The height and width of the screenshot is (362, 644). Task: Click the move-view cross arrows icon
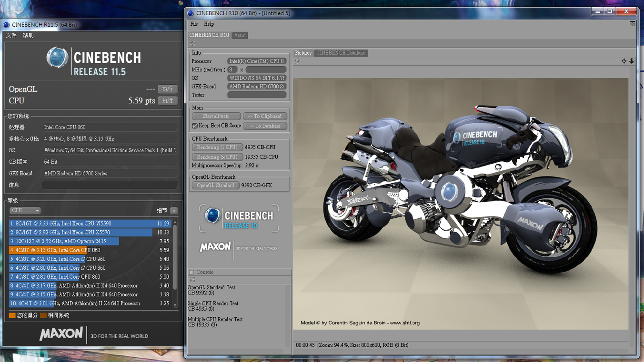(x=624, y=61)
